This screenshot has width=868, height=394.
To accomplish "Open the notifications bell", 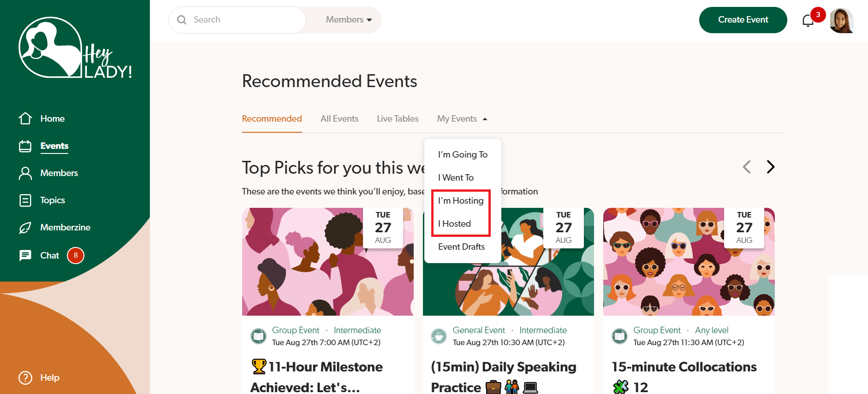I will pyautogui.click(x=808, y=21).
